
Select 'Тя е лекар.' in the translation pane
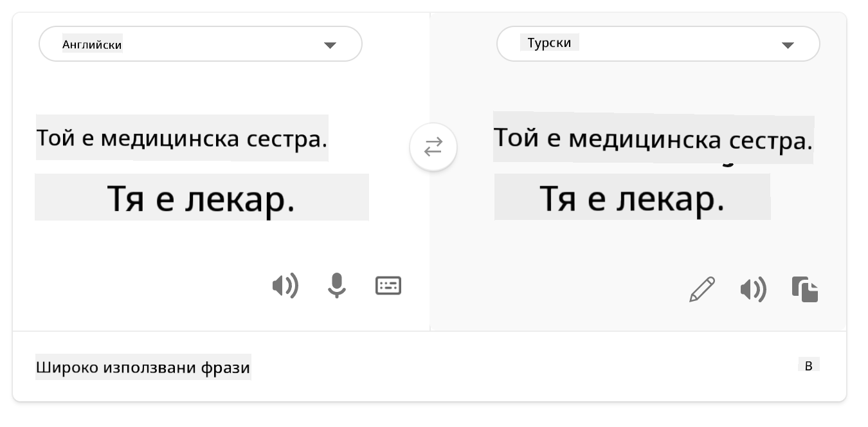point(632,197)
